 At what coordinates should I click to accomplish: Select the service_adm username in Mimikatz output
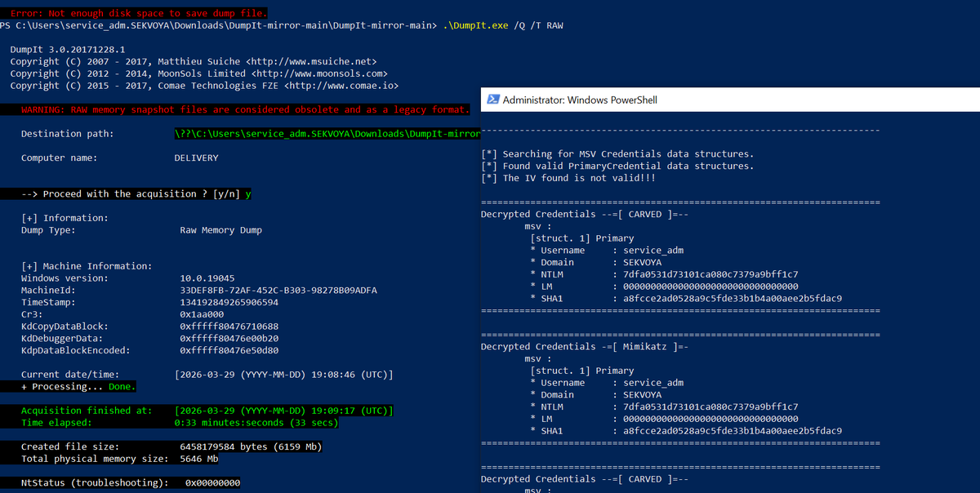655,382
